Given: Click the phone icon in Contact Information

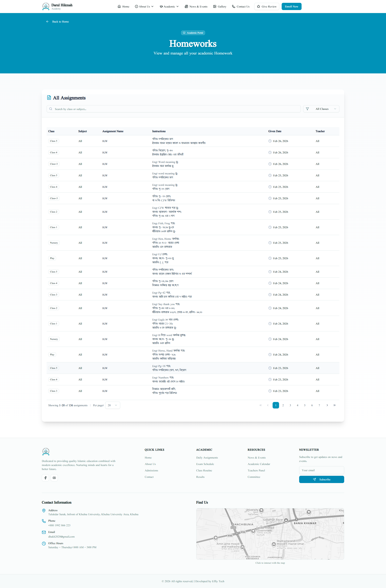Looking at the screenshot, I should click(44, 521).
